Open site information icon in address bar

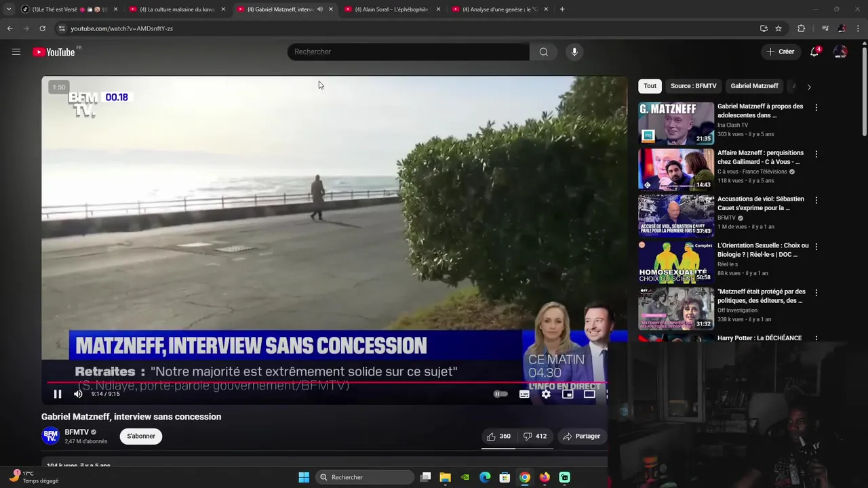pyautogui.click(x=62, y=28)
